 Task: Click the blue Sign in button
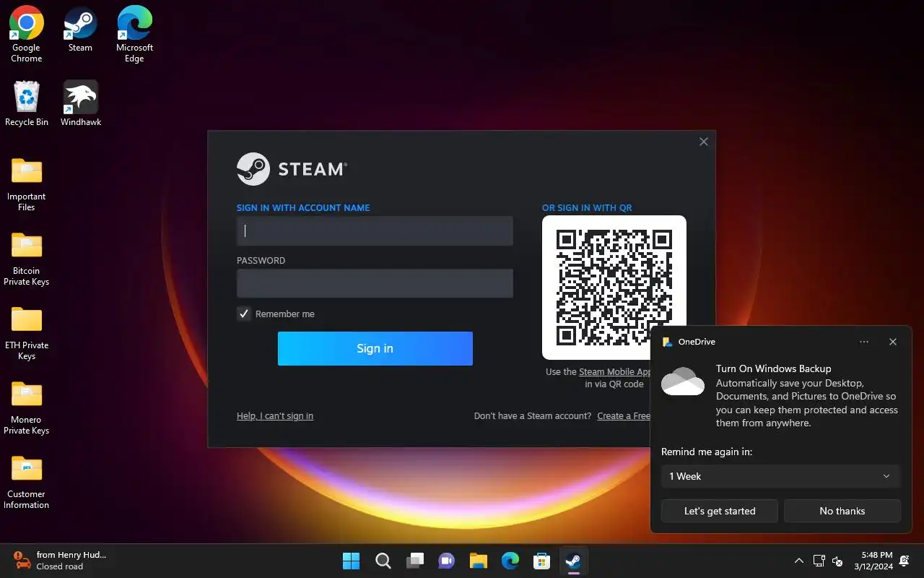coord(375,348)
